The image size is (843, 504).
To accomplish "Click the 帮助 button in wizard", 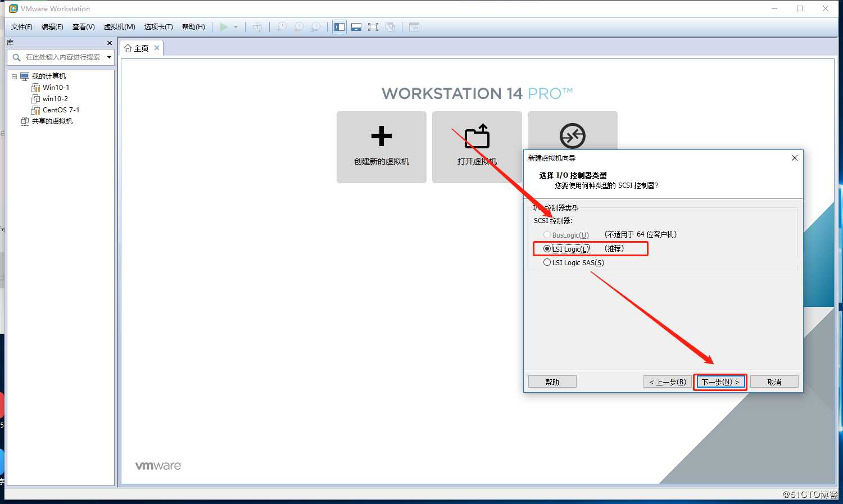I will tap(552, 382).
